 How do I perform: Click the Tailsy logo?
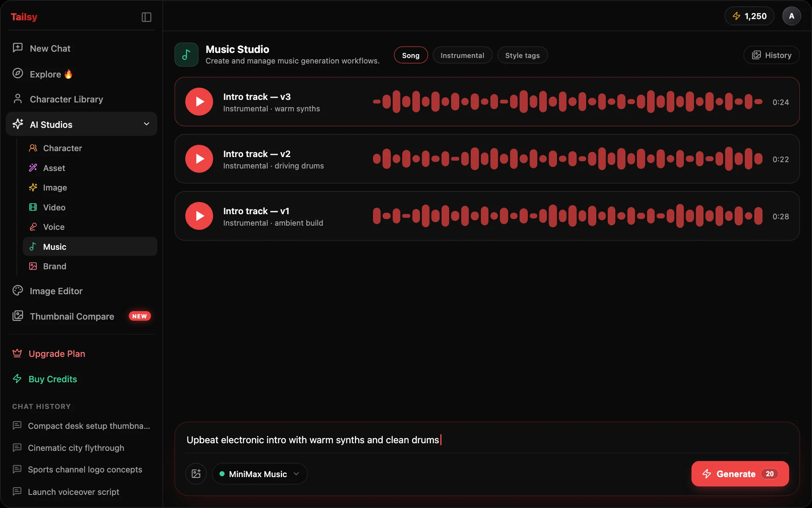tap(24, 17)
